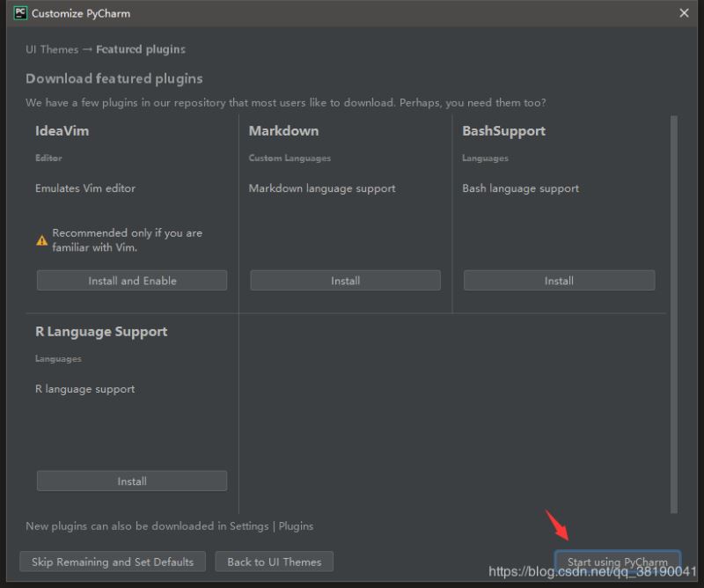This screenshot has height=588, width=704.
Task: Click the 'Download featured plugins' heading
Action: [x=114, y=78]
